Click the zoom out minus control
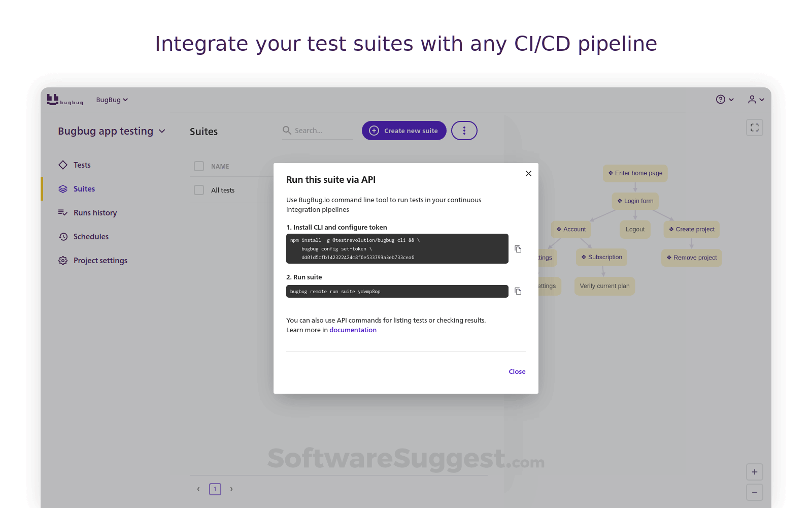Viewport: 812px width, 508px height. point(754,492)
